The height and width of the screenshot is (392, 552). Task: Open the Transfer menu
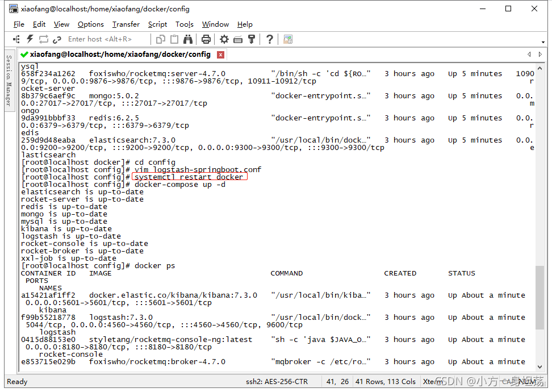[126, 24]
